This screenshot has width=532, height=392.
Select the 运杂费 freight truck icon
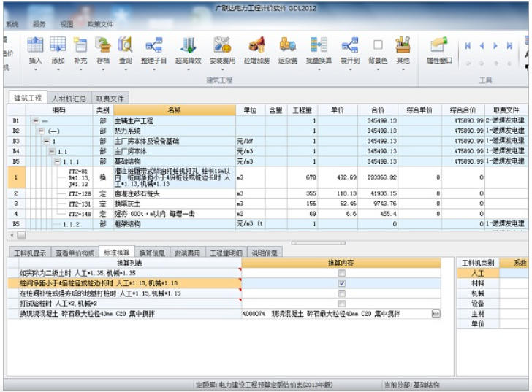coord(288,45)
